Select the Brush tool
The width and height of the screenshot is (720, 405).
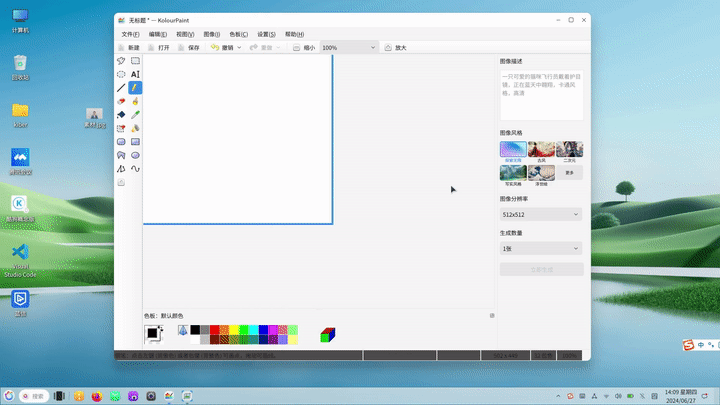click(135, 101)
